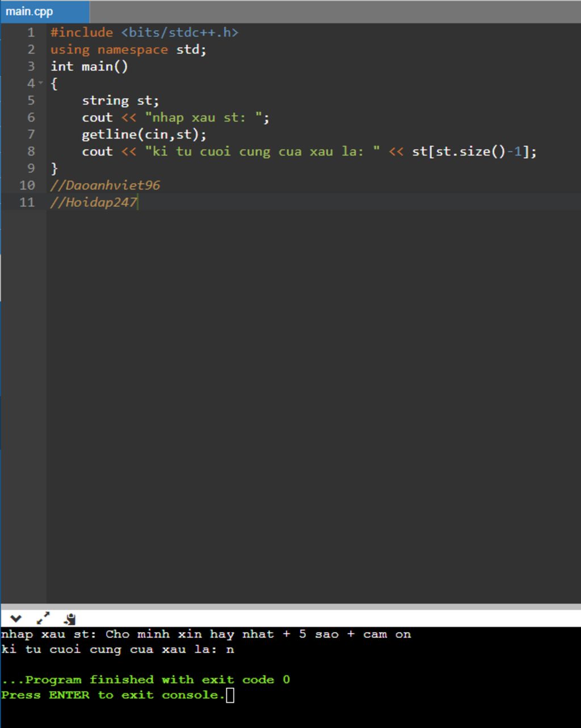The image size is (581, 728).
Task: Click 'Program finished with exit code 0' message
Action: (x=146, y=680)
